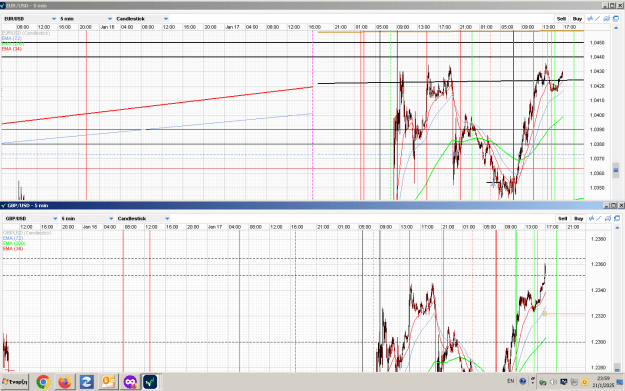Select EMA (72) label in EUR/USD legend
Screen dimensions: 625x391
[12, 38]
